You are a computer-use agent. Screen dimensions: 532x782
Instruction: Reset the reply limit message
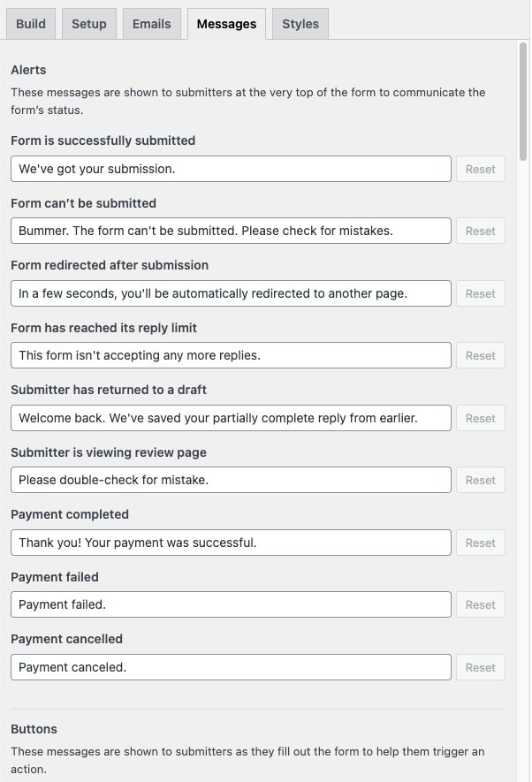[x=481, y=355]
